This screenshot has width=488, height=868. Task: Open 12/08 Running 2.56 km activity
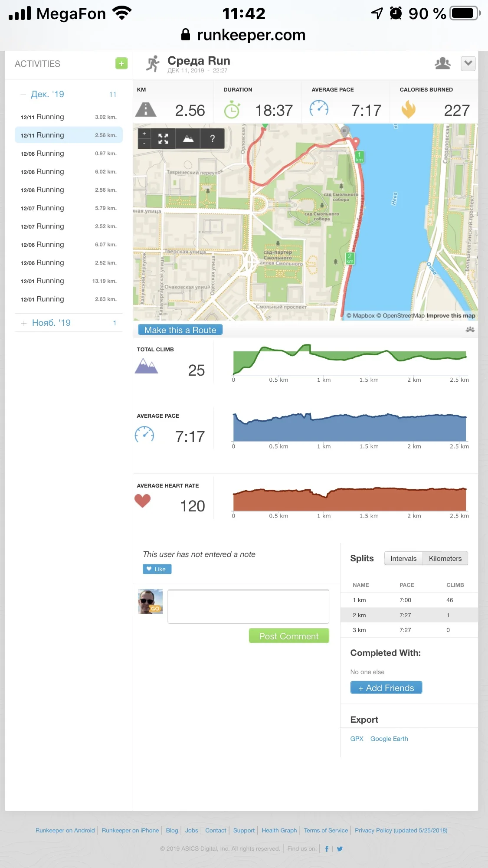pyautogui.click(x=69, y=190)
